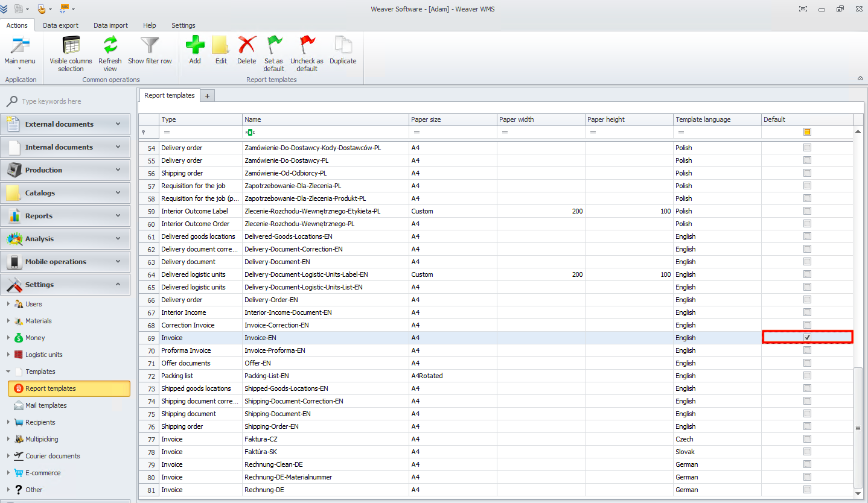Check Default for Faktura-CZ row
The height and width of the screenshot is (503, 868).
click(807, 439)
